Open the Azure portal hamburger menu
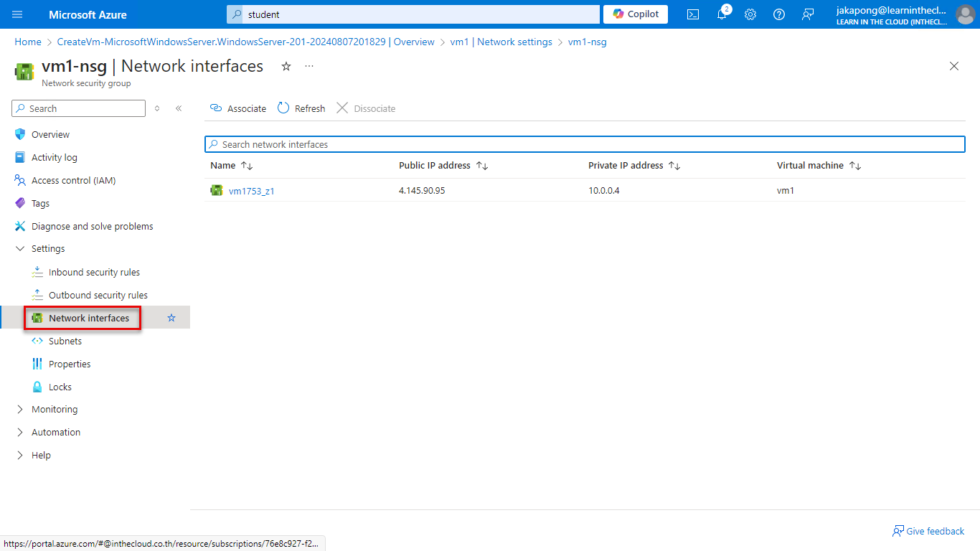The image size is (980, 551). [17, 14]
